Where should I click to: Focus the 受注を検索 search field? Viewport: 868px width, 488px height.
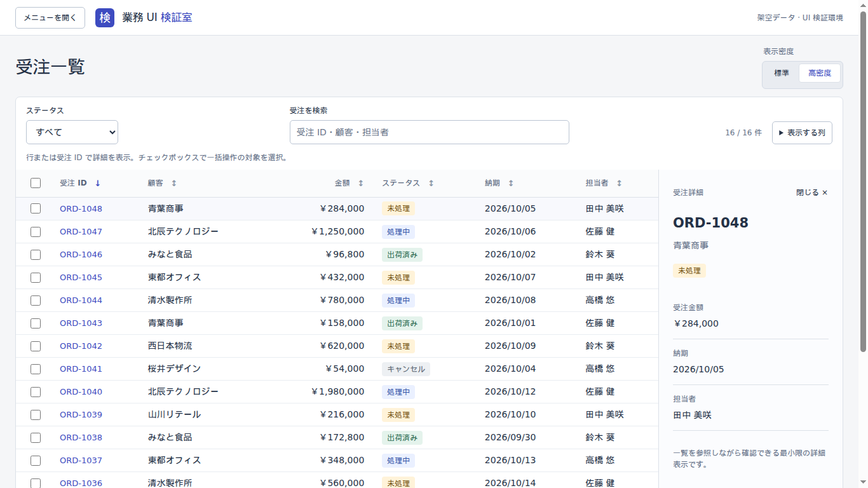[x=430, y=132]
